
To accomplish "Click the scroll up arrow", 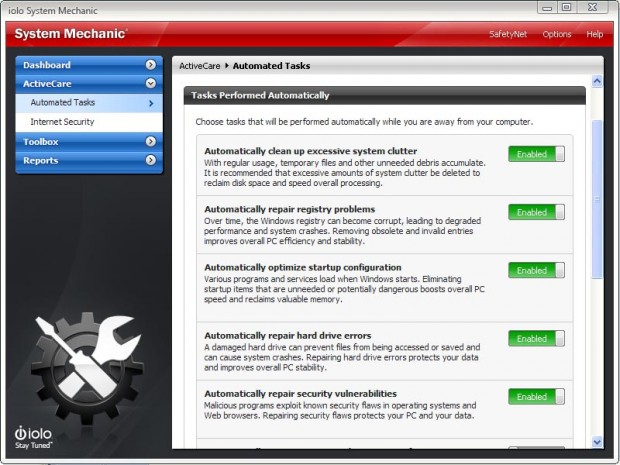I will point(597,81).
